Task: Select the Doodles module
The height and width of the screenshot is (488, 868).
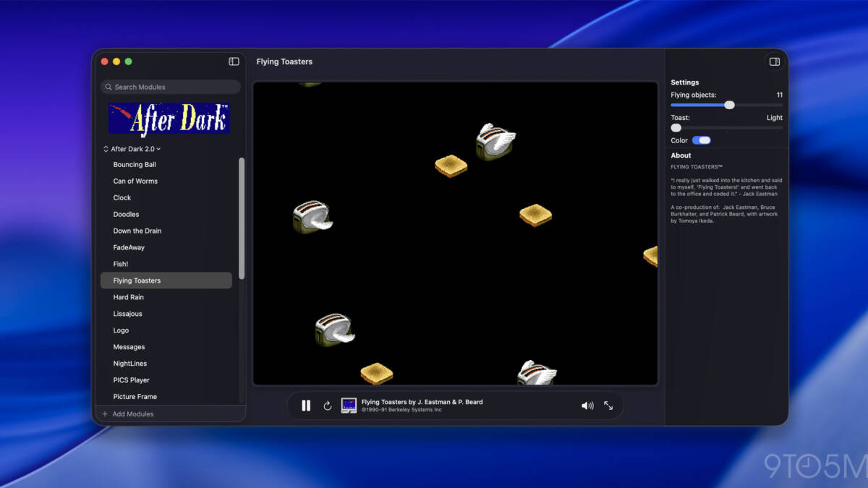Action: point(166,215)
